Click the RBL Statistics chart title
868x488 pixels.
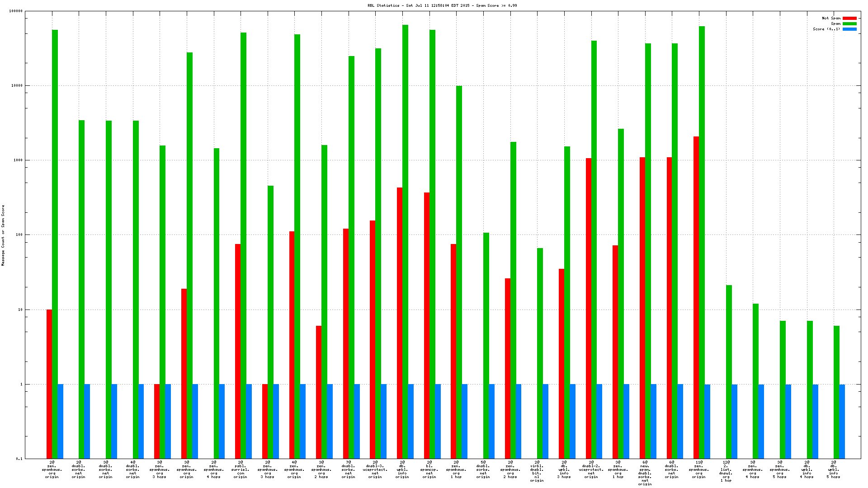442,6
